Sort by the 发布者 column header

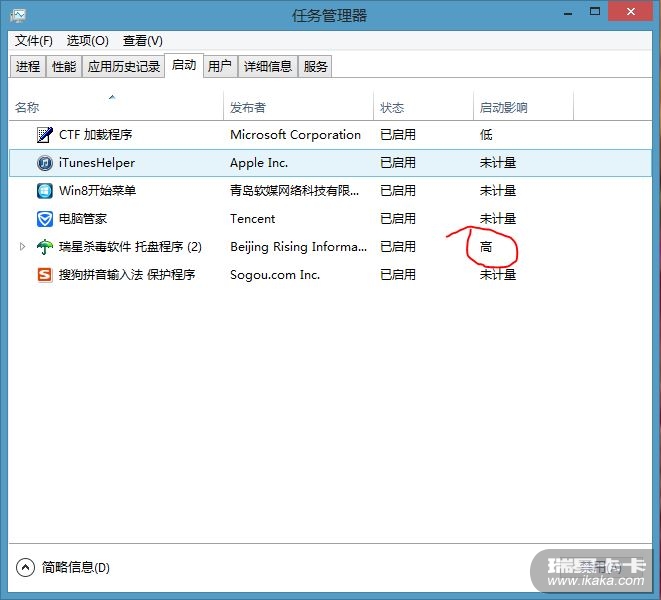[x=298, y=107]
